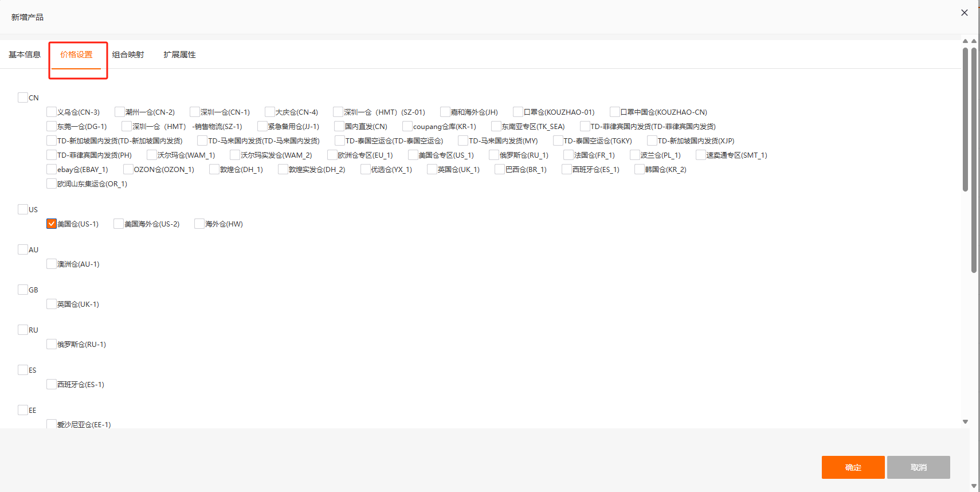This screenshot has height=492, width=980.
Task: Tick TD-新加坡国内发货(XJP) checkbox
Action: (652, 140)
